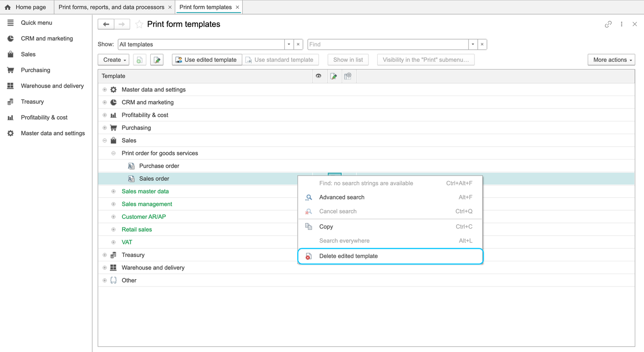Go back with the left arrow
Screen dimensions: 644x352
click(x=106, y=24)
